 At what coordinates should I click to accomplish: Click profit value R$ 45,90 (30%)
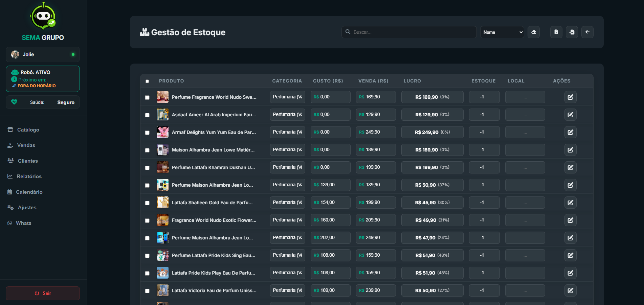tap(432, 203)
